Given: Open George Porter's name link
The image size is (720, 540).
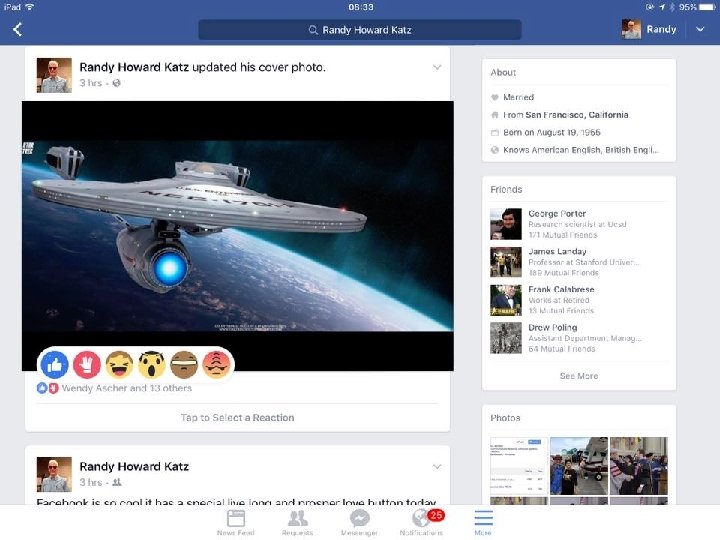Looking at the screenshot, I should (557, 214).
